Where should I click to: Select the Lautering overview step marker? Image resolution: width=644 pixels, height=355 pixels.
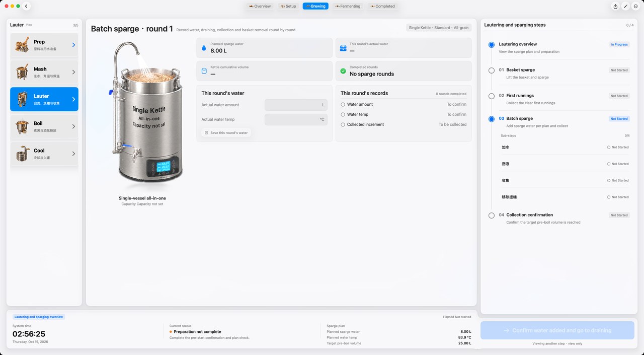[x=492, y=45]
